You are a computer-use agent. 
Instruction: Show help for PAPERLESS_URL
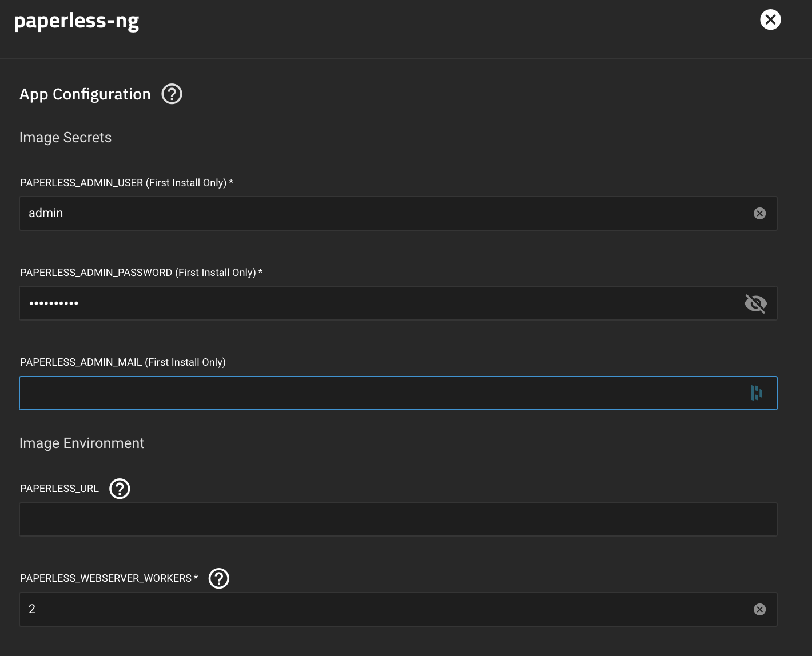[120, 489]
